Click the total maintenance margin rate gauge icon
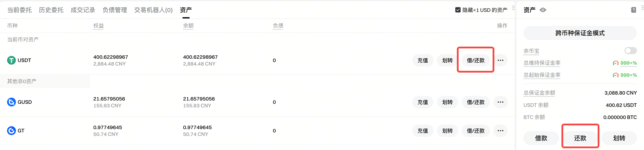Image resolution: width=644 pixels, height=150 pixels. (x=615, y=63)
